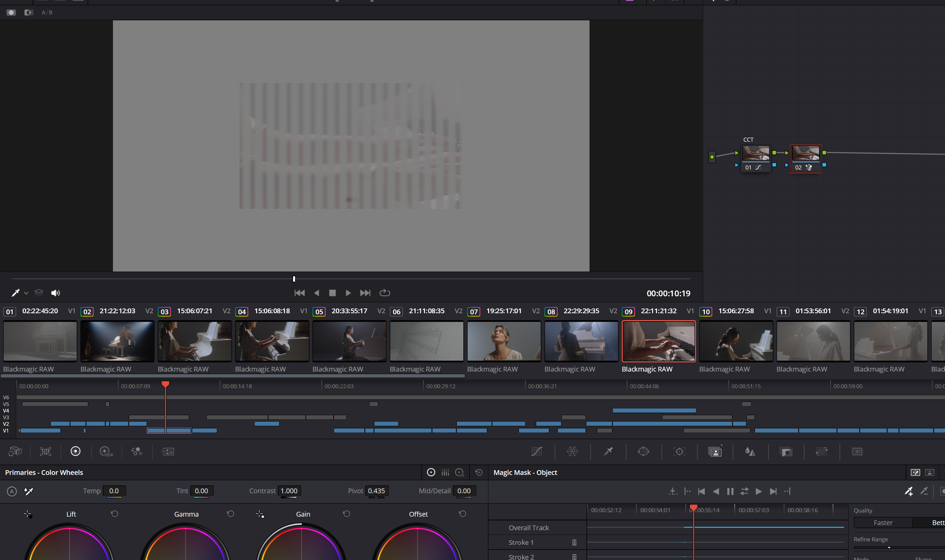This screenshot has width=945, height=560.
Task: Toggle split screen layers in viewer
Action: pyautogui.click(x=39, y=293)
